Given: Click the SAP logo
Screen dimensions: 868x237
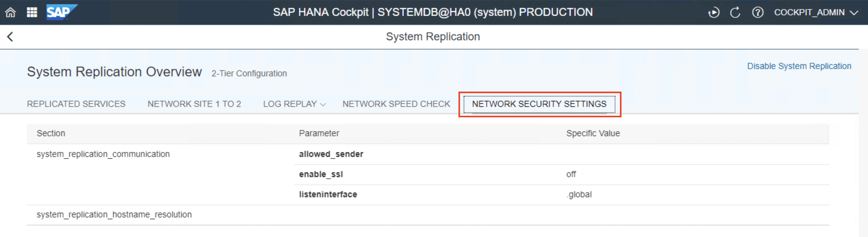Looking at the screenshot, I should point(61,13).
